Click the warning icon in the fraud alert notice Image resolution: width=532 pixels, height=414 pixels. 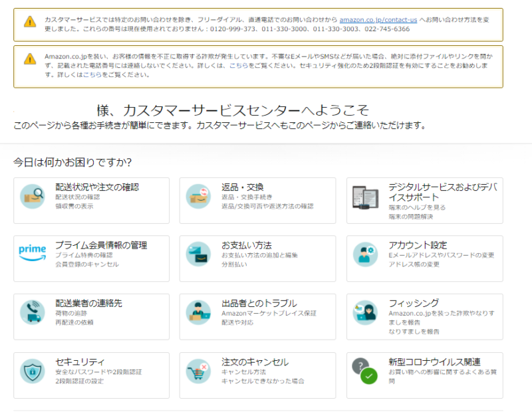point(30,58)
